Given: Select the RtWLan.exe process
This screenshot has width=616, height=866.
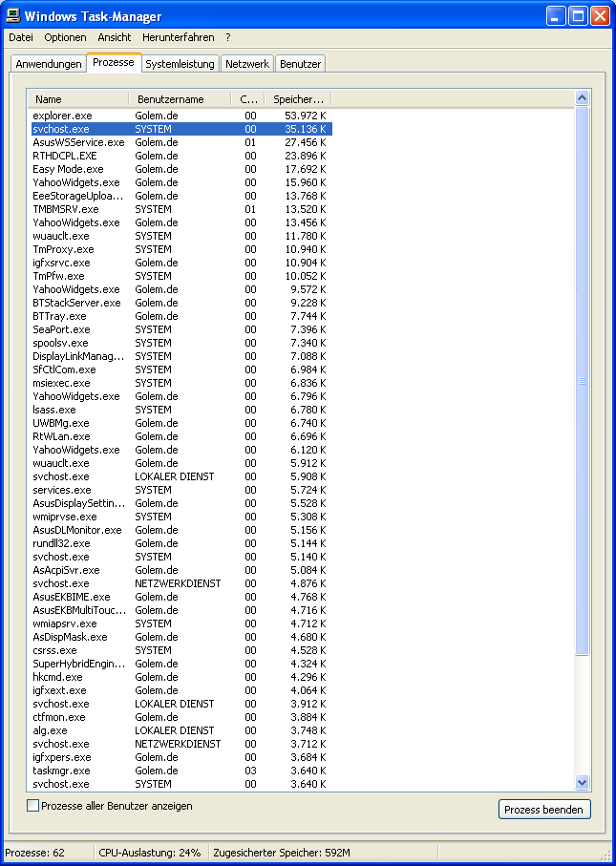Looking at the screenshot, I should click(181, 436).
